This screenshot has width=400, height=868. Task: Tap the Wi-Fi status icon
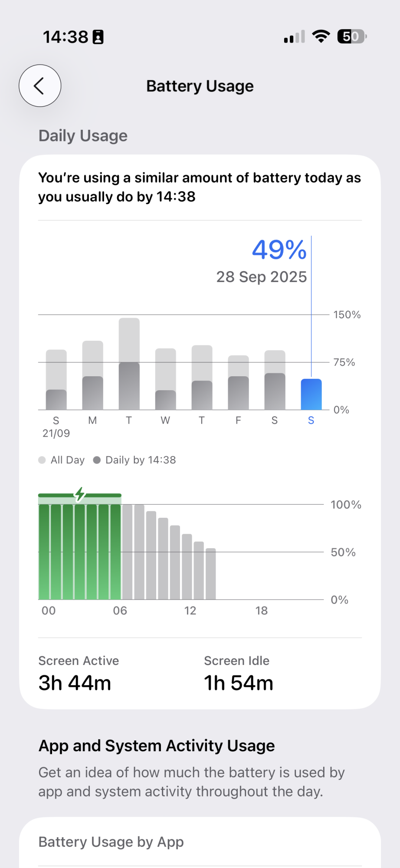pos(321,36)
